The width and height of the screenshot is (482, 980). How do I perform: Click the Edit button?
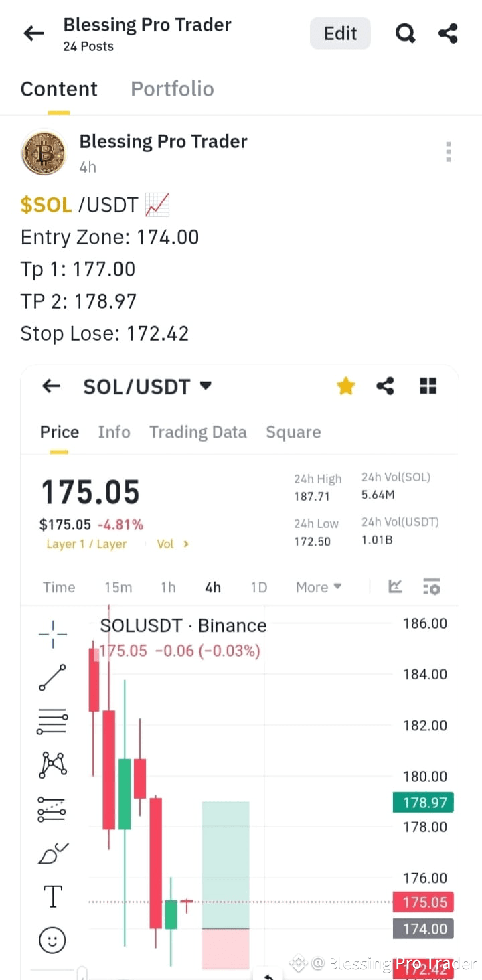coord(340,33)
